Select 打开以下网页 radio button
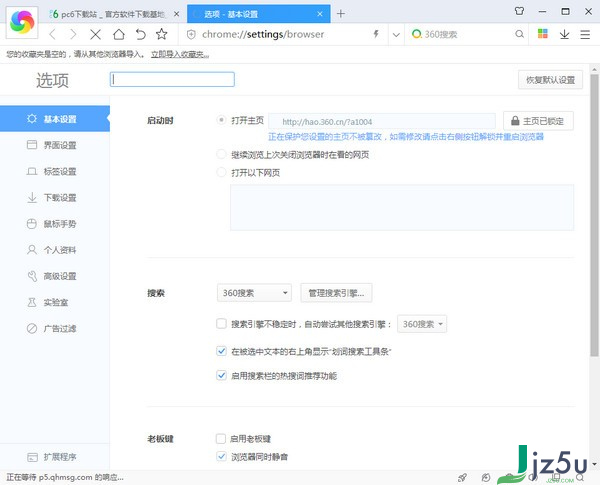Image resolution: width=600 pixels, height=485 pixels. (221, 172)
